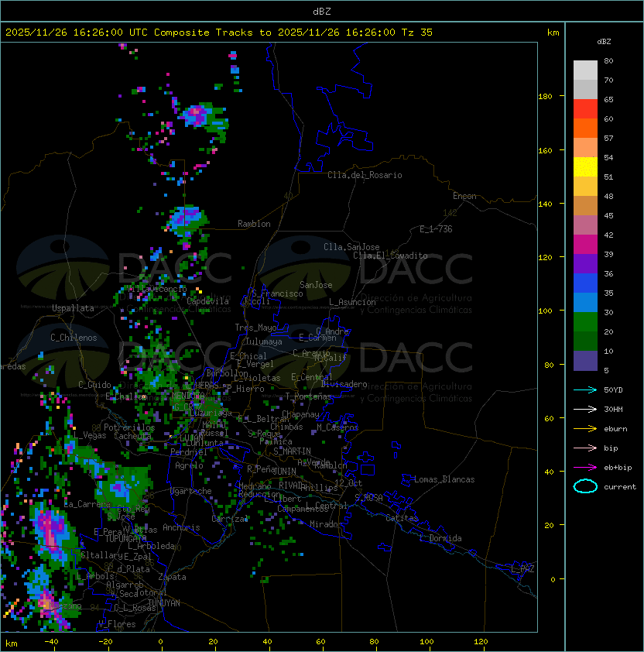The width and height of the screenshot is (644, 652).
Task: Click the Clla.SanJose place label
Action: click(x=351, y=247)
